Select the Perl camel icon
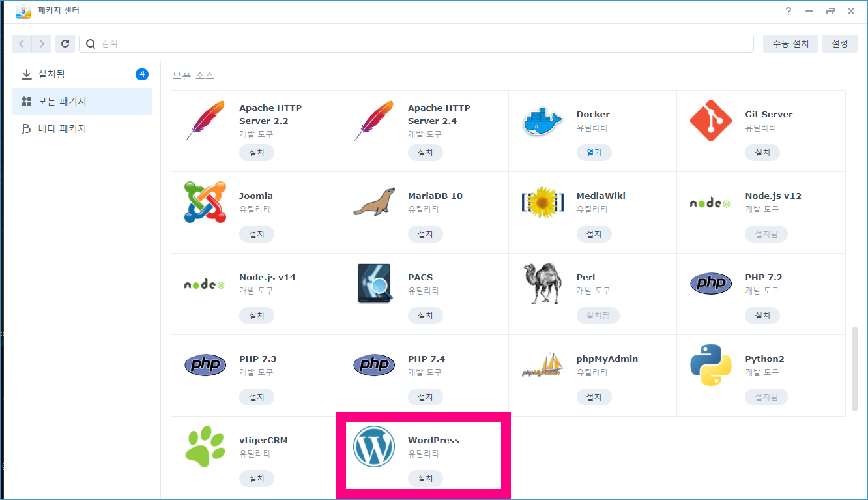Viewport: 868px width, 500px height. pyautogui.click(x=542, y=284)
